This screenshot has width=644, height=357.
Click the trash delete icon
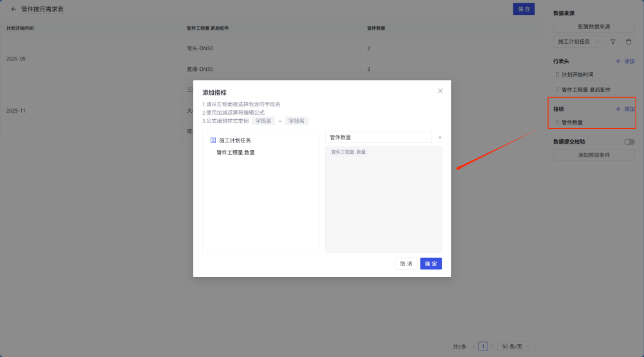click(x=629, y=42)
